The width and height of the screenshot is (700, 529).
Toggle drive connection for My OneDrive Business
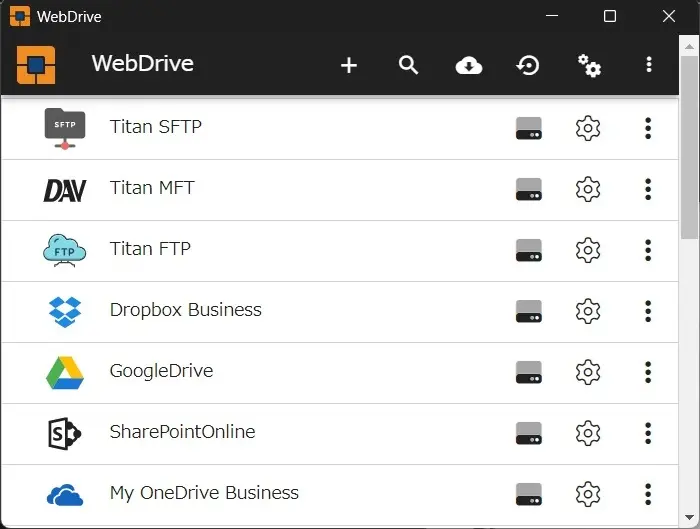tap(529, 494)
